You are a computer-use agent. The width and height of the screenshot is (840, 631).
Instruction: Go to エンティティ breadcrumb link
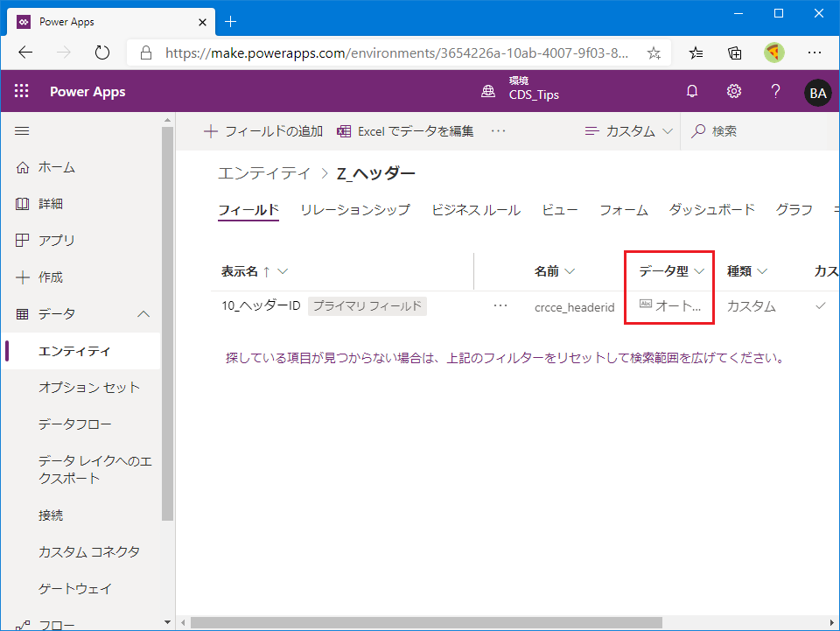[264, 173]
